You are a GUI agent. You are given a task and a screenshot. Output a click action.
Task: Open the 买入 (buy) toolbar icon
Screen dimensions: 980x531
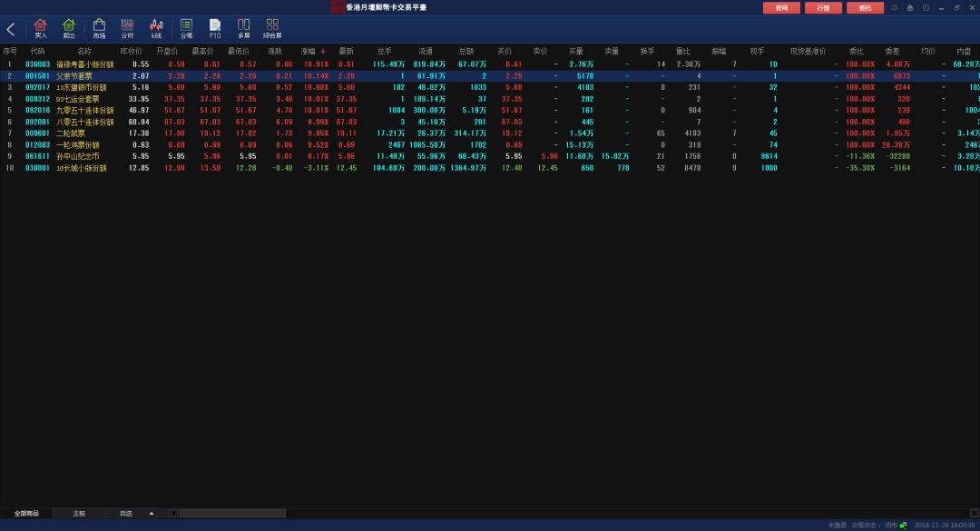tap(41, 29)
